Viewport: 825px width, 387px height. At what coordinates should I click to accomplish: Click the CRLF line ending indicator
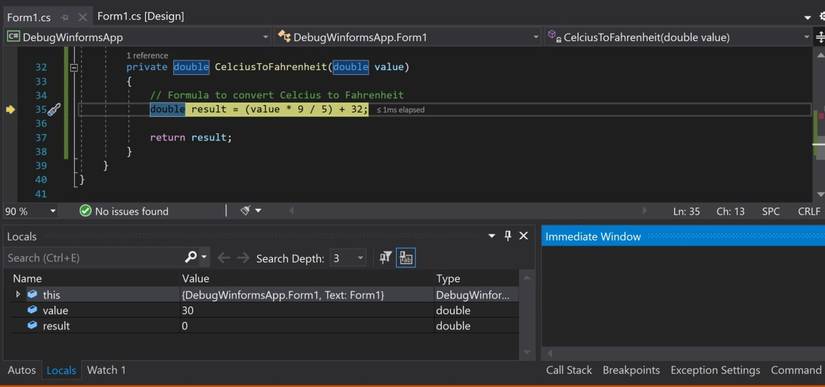point(809,211)
